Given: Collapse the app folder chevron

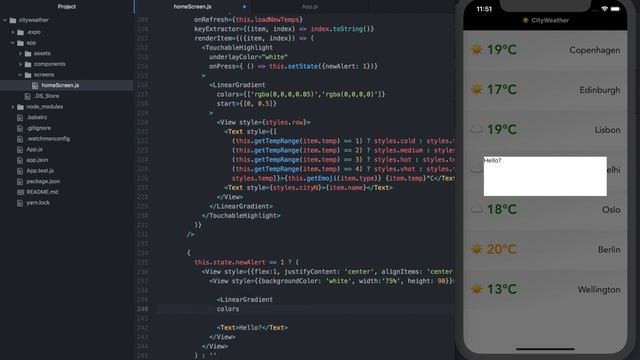Looking at the screenshot, I should coord(13,42).
